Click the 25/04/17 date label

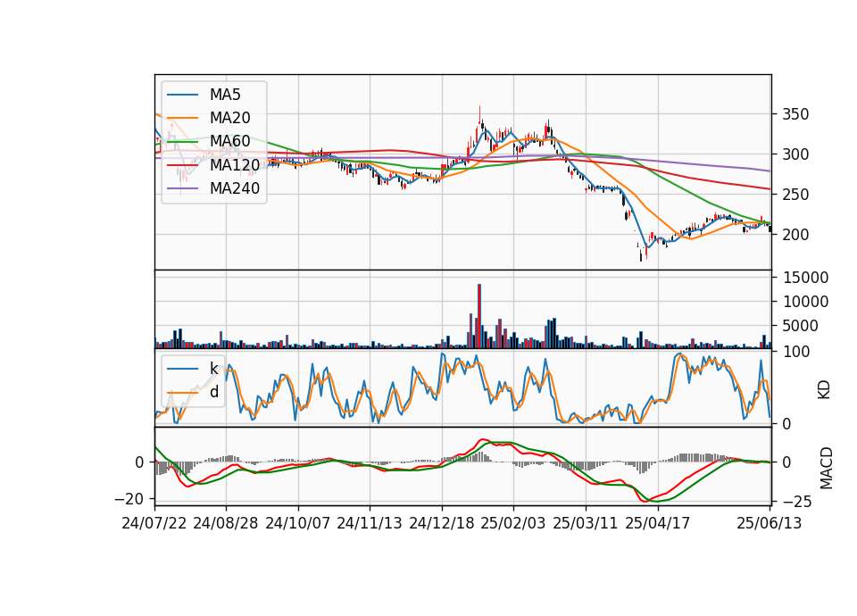point(658,523)
